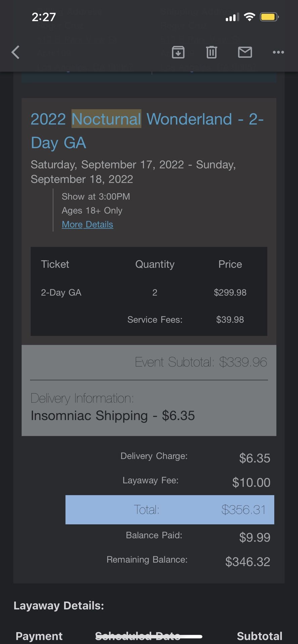The image size is (298, 644).
Task: Tap the home indicator bar
Action: coord(149,636)
